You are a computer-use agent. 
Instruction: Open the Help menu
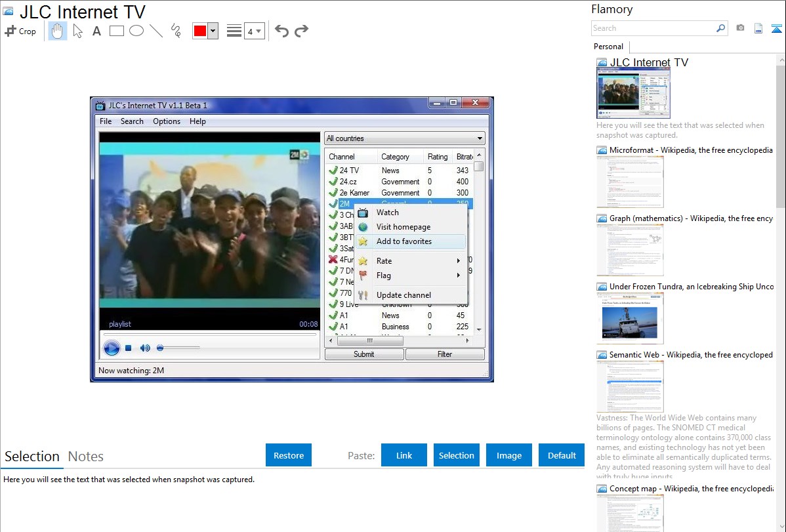coord(197,121)
